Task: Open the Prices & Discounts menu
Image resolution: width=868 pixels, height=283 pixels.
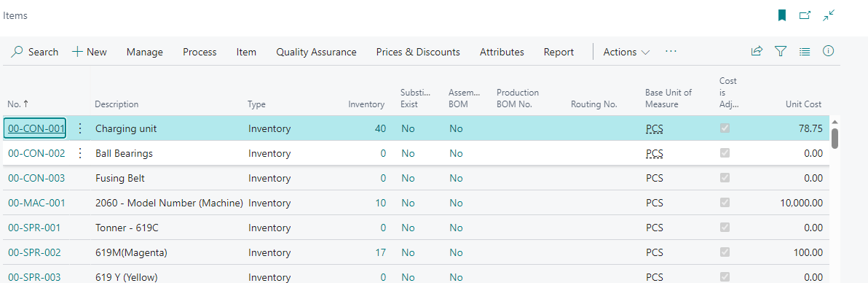Action: 418,53
